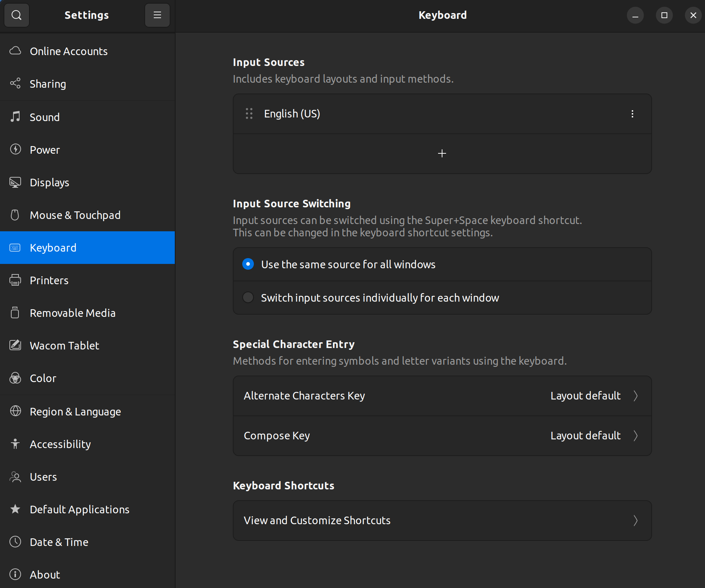The width and height of the screenshot is (705, 588).
Task: Click the Mouse & Touchpad icon
Action: coord(15,215)
